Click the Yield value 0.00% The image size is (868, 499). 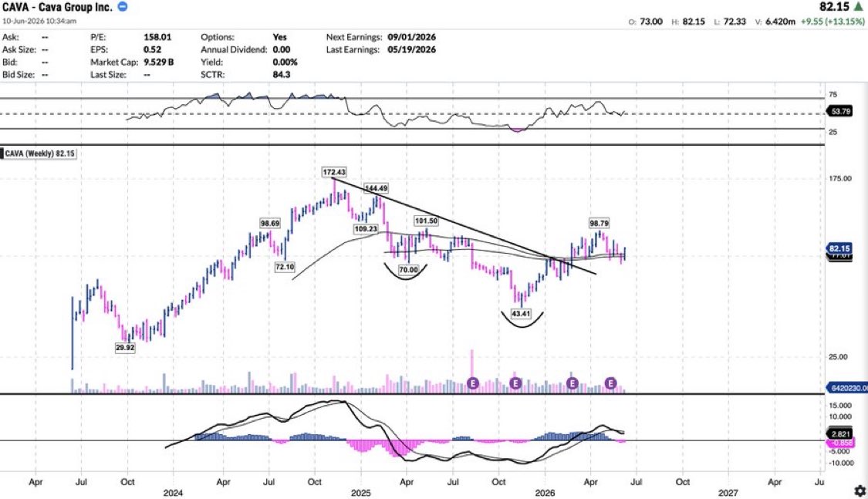pyautogui.click(x=285, y=62)
